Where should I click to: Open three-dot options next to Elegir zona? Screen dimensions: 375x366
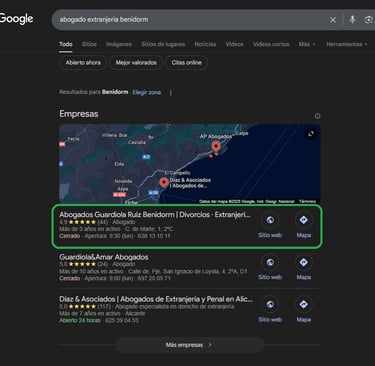(171, 93)
